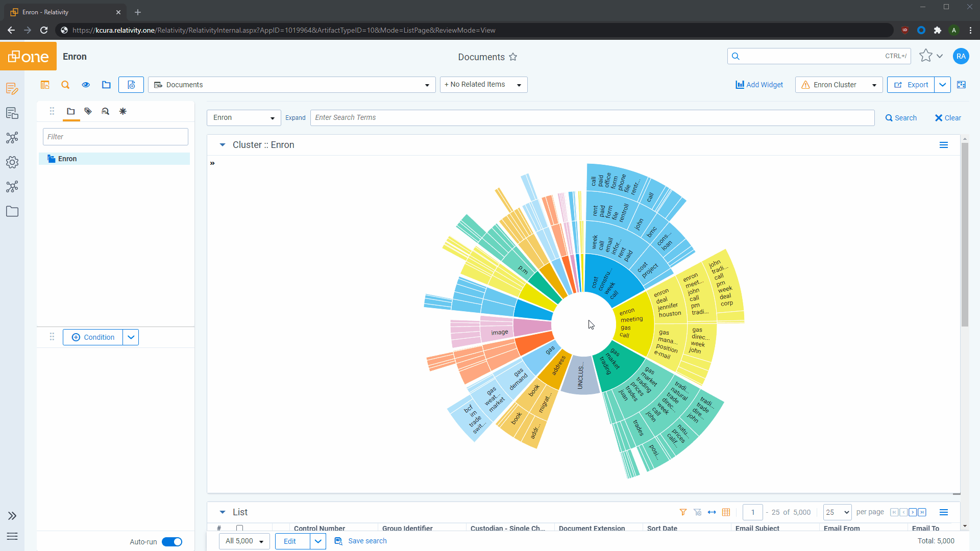Viewport: 980px width, 551px height.
Task: Click the Clear button next to Search
Action: click(x=947, y=118)
